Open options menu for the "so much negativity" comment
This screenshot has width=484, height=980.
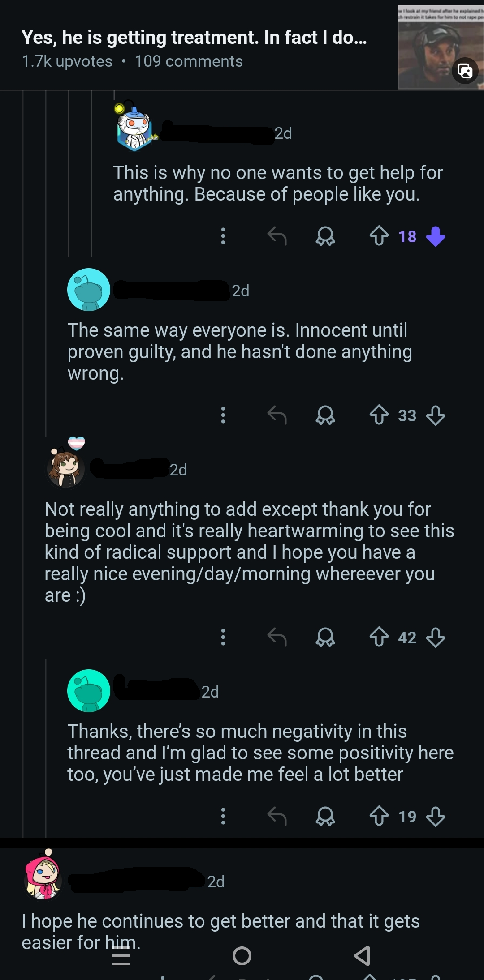223,816
